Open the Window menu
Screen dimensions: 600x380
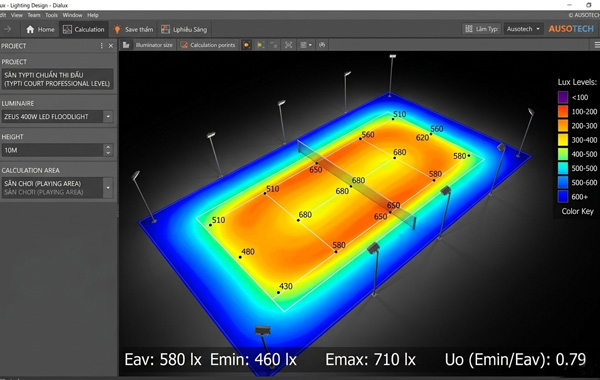pos(72,15)
